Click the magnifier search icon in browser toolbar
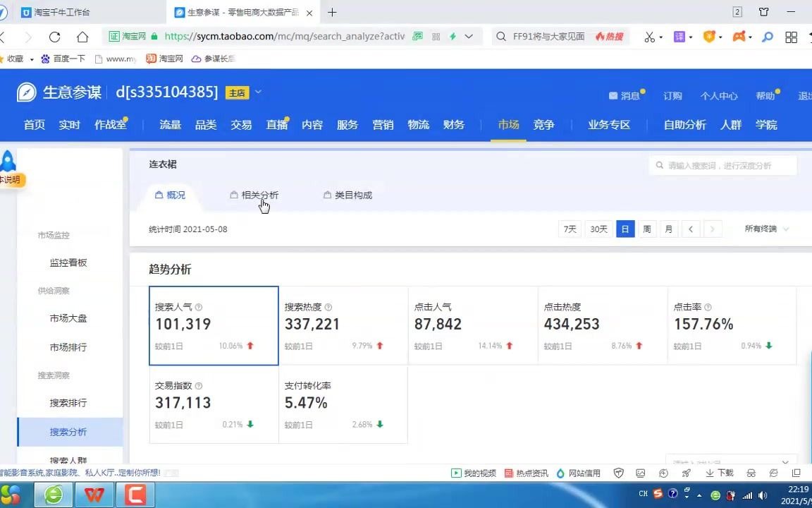Screen dimensions: 812x508 (766, 37)
